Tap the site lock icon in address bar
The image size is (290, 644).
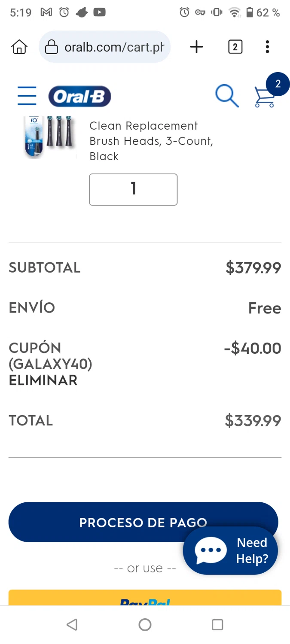[x=52, y=47]
